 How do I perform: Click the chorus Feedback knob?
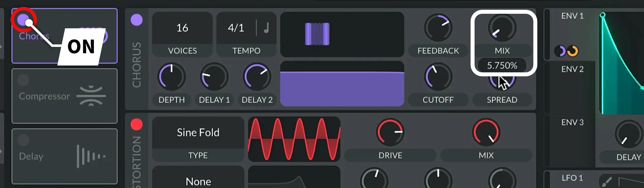(x=438, y=28)
